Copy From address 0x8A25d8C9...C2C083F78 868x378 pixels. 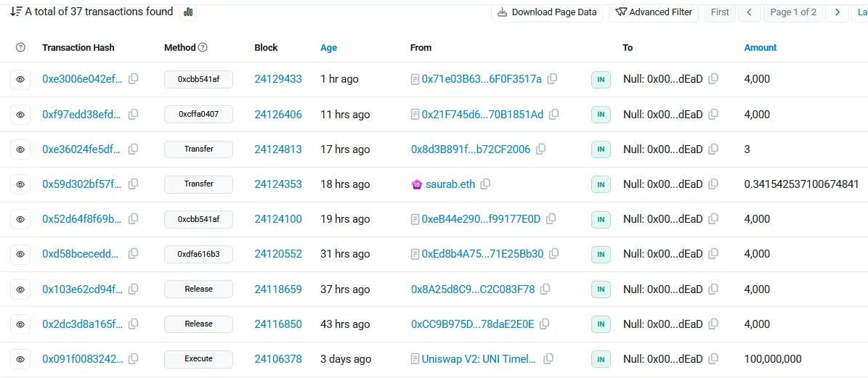point(545,289)
